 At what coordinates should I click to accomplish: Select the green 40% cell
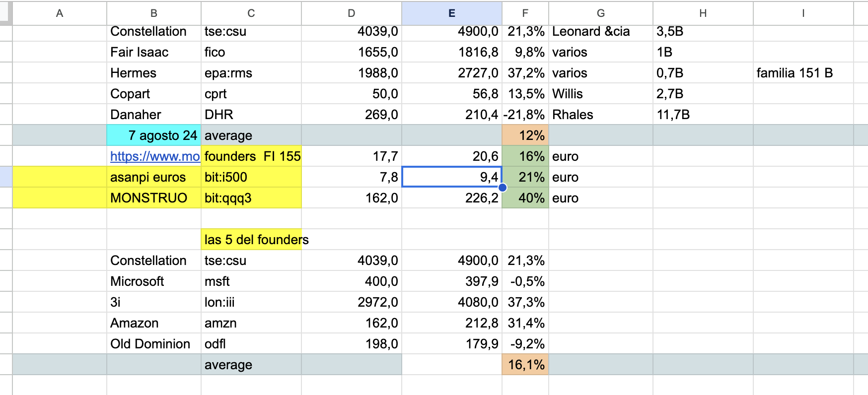525,198
